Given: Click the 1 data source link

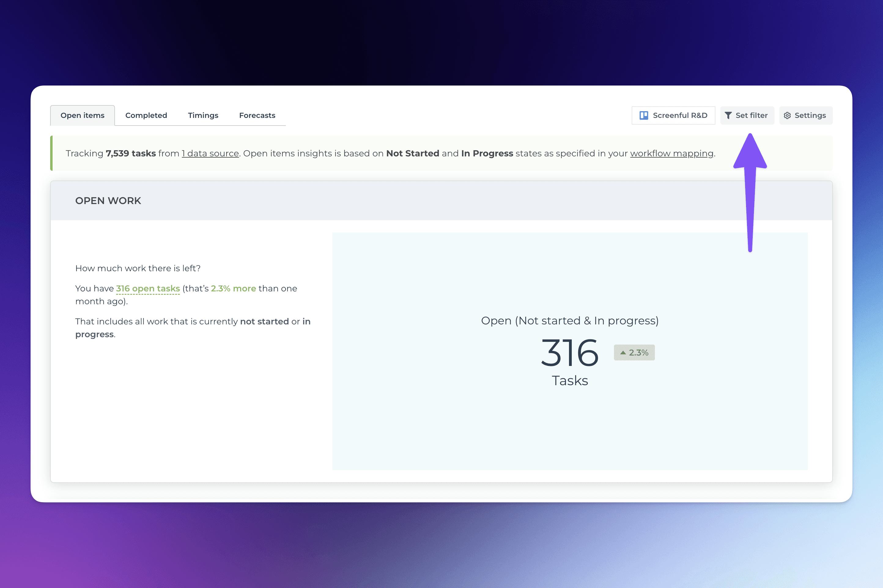Looking at the screenshot, I should (209, 154).
